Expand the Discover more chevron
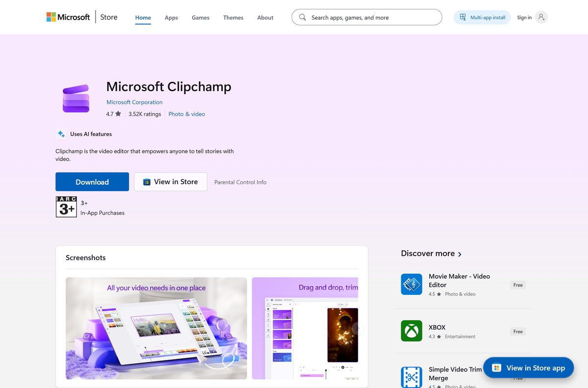 (x=460, y=254)
